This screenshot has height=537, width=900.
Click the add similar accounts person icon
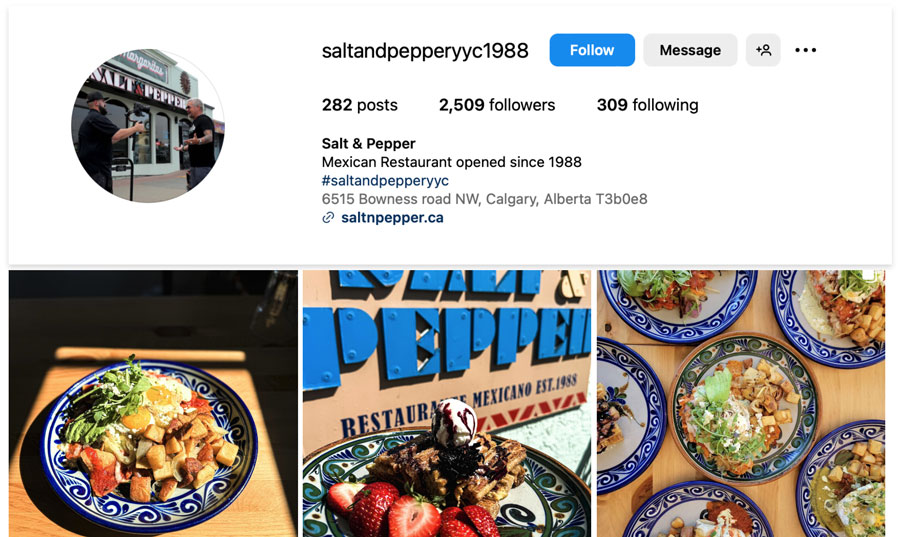click(763, 50)
